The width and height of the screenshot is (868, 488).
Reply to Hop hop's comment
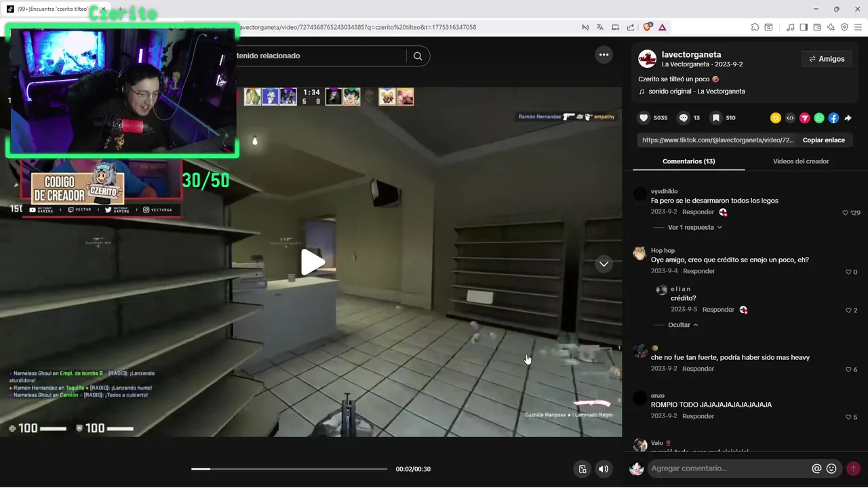(698, 271)
